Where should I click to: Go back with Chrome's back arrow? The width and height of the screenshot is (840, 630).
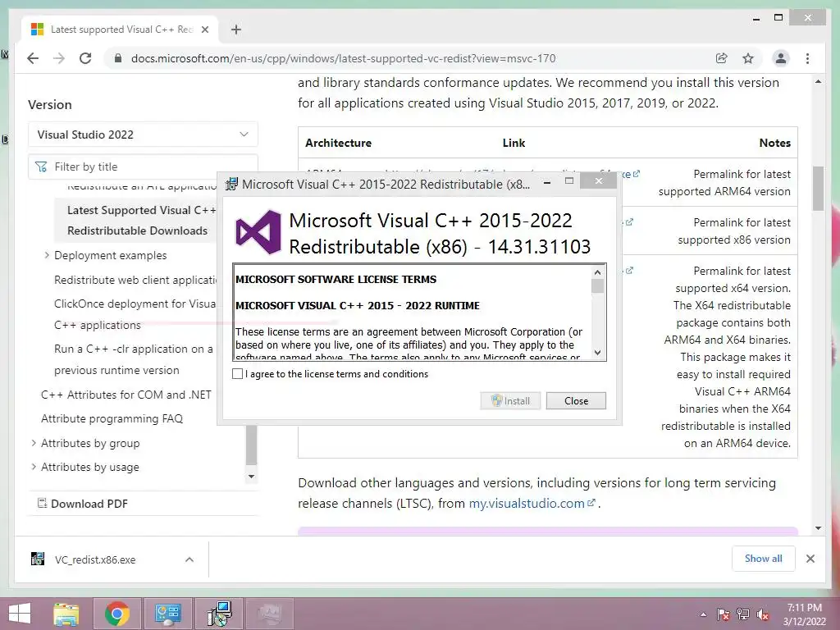(x=33, y=58)
